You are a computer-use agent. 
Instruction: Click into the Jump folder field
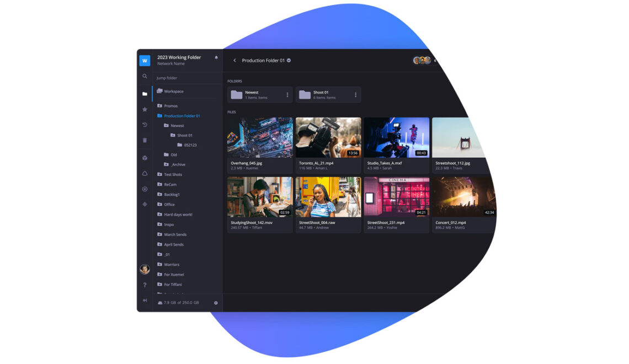[186, 78]
